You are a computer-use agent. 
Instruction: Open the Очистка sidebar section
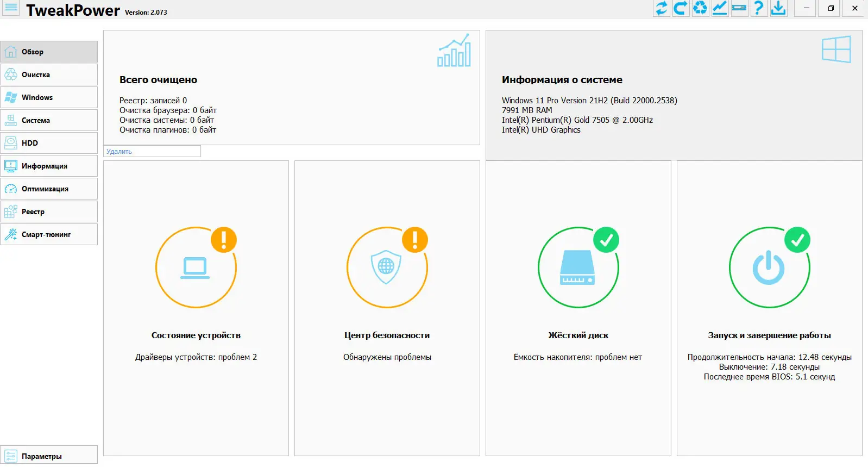(49, 74)
